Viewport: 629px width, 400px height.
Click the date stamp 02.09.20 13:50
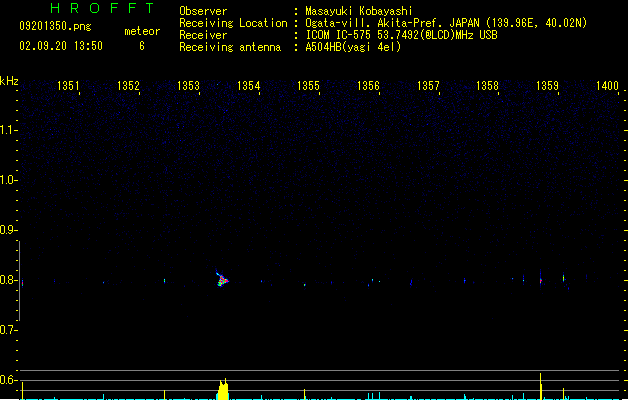(61, 46)
